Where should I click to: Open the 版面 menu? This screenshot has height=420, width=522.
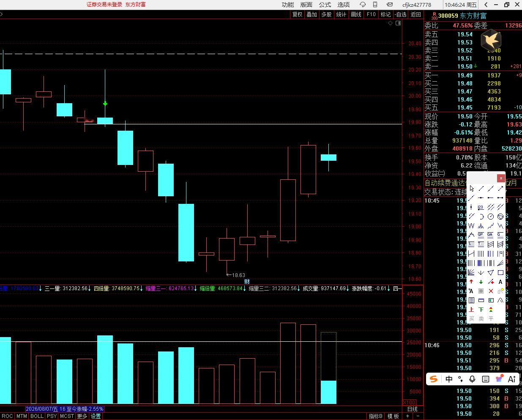[306, 5]
